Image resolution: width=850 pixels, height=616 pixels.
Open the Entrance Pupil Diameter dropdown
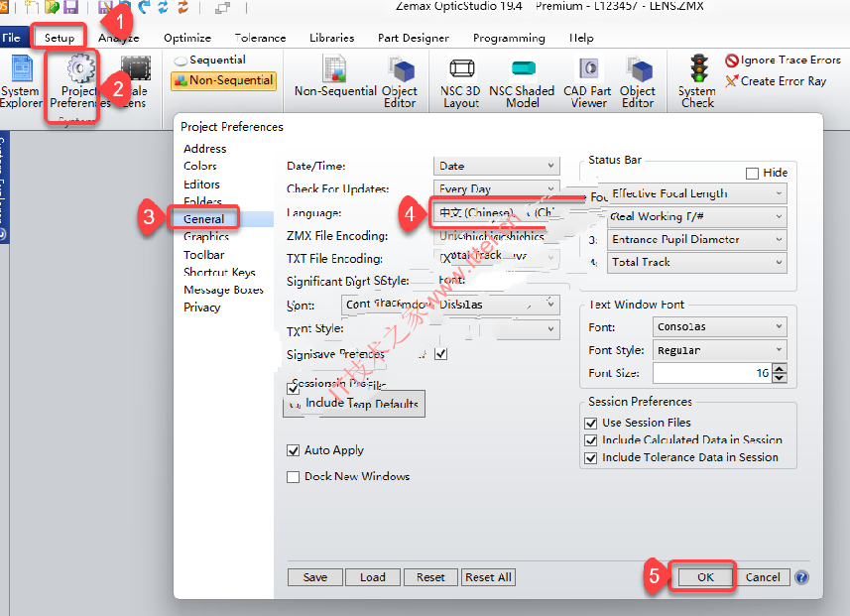(x=696, y=240)
